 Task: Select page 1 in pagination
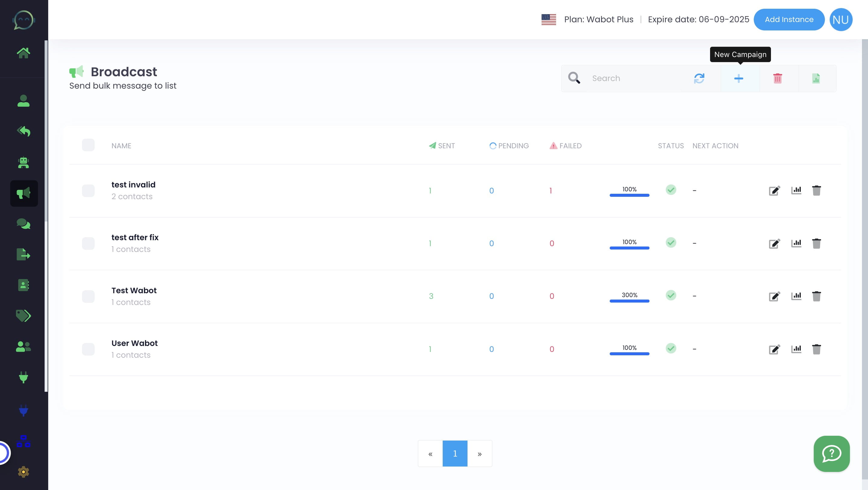tap(455, 454)
